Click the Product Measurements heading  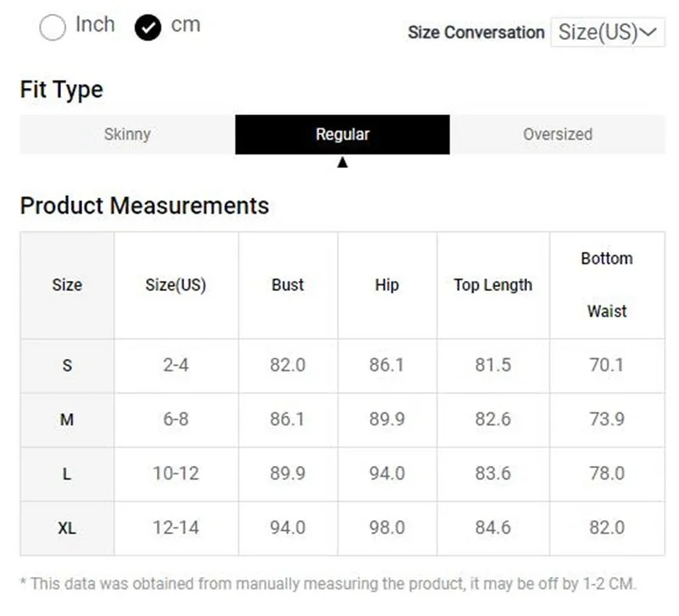pyautogui.click(x=144, y=205)
